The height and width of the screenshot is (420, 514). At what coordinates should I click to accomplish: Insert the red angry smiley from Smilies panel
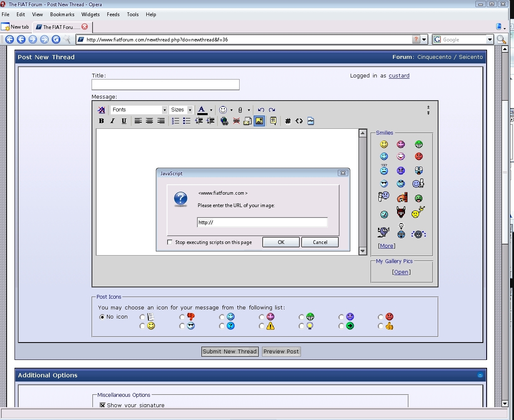click(x=419, y=156)
